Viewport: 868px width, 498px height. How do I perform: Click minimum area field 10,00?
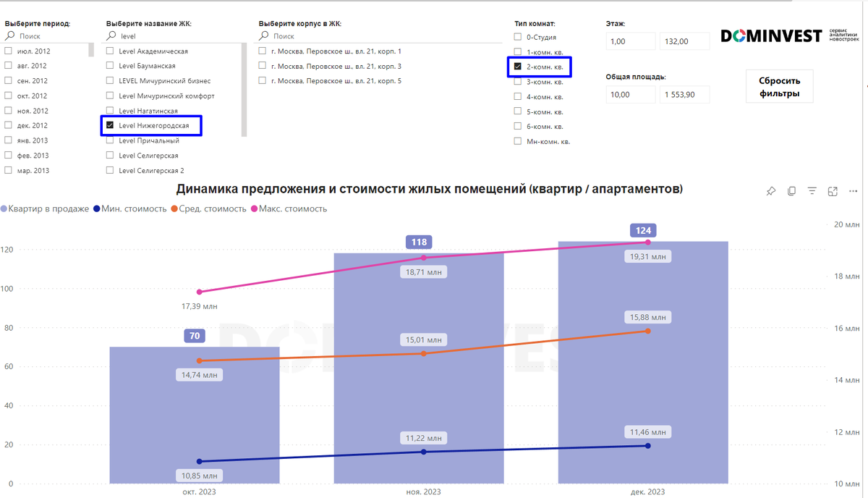click(631, 94)
